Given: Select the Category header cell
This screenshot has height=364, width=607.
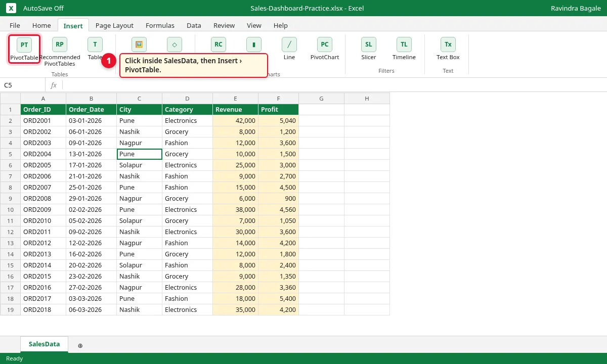Looking at the screenshot, I should [187, 109].
